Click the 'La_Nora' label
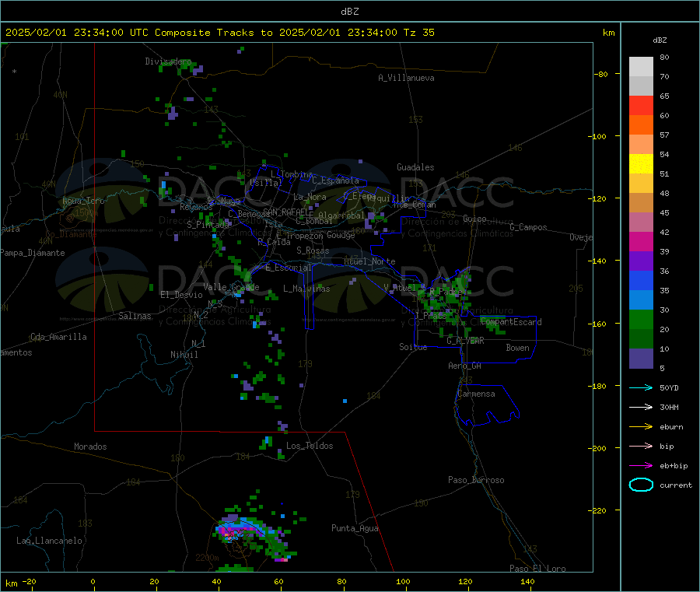Image resolution: width=700 pixels, height=592 pixels. click(x=310, y=197)
